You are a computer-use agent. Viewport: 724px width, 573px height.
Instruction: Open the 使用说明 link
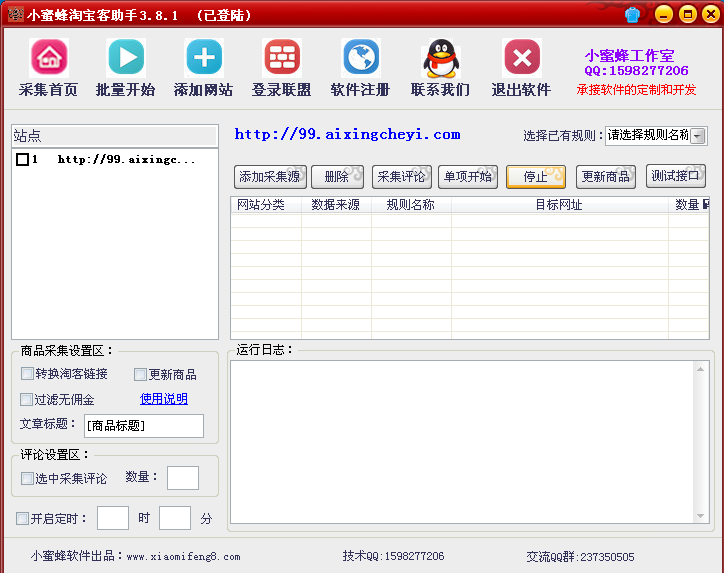point(163,399)
